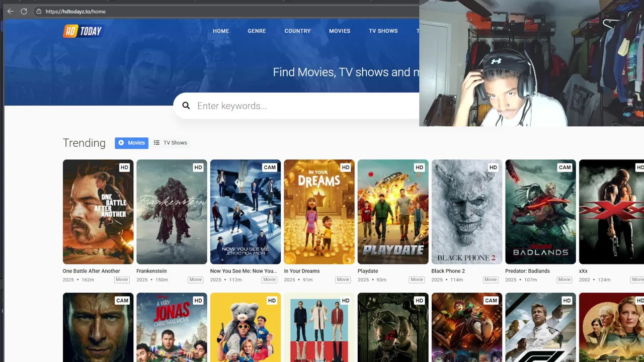Click HD badge on One Battle After Another
Image resolution: width=644 pixels, height=362 pixels.
pyautogui.click(x=124, y=167)
